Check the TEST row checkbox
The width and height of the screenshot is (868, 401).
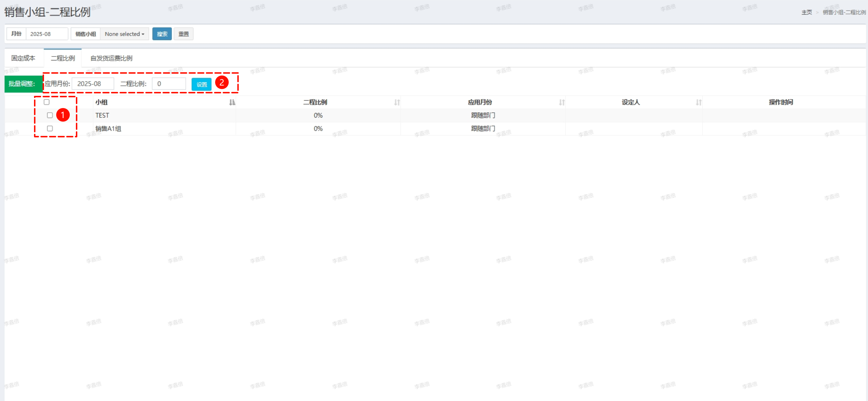[x=50, y=115]
